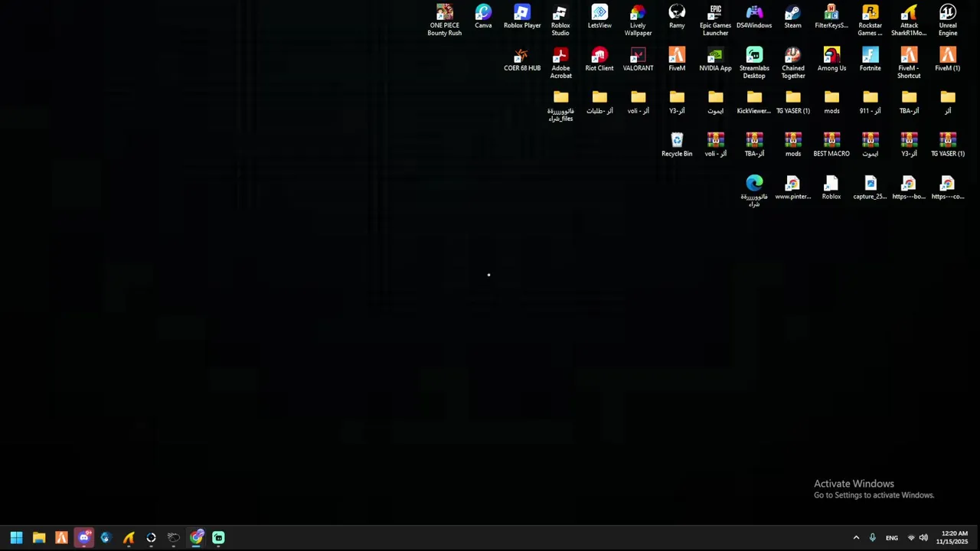Screen dimensions: 980x551
Task: Click the DS4Windows shortcut
Action: pos(754,17)
